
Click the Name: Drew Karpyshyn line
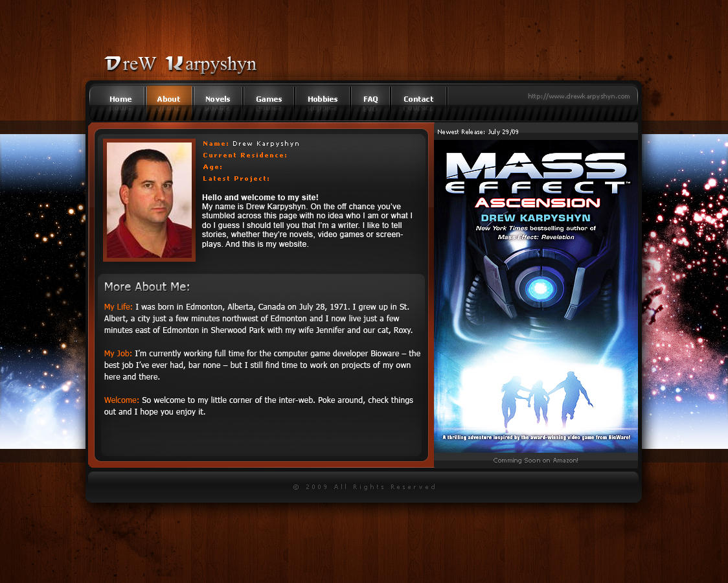251,143
